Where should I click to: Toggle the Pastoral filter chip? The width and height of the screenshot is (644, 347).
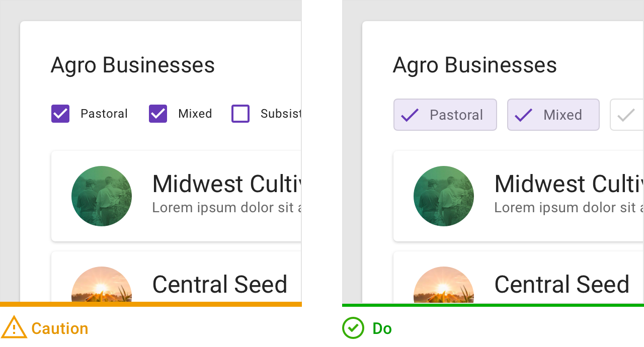click(445, 115)
